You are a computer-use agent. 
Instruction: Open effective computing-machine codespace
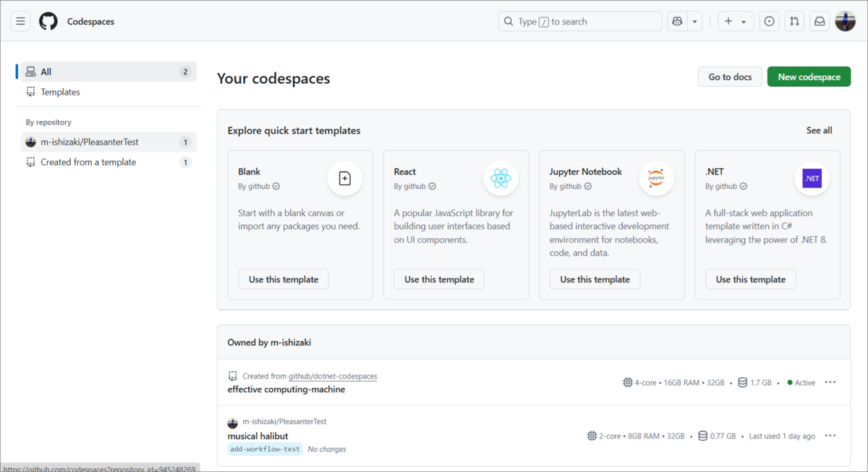point(286,389)
